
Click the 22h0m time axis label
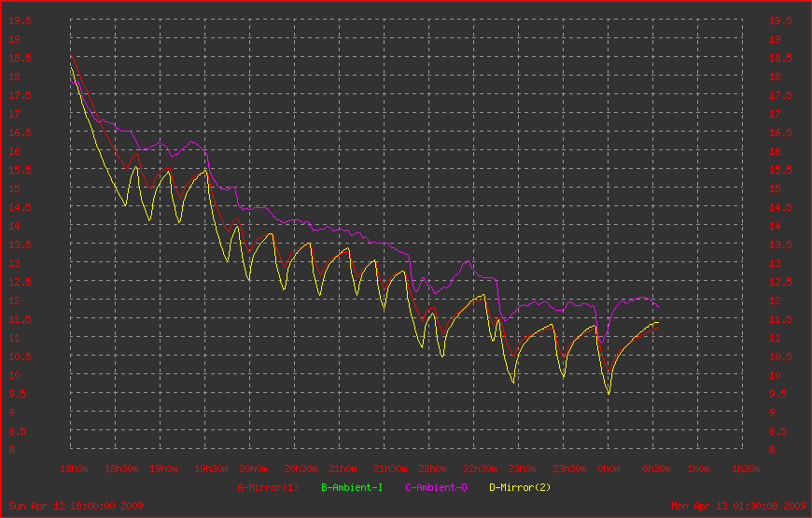coord(432,469)
